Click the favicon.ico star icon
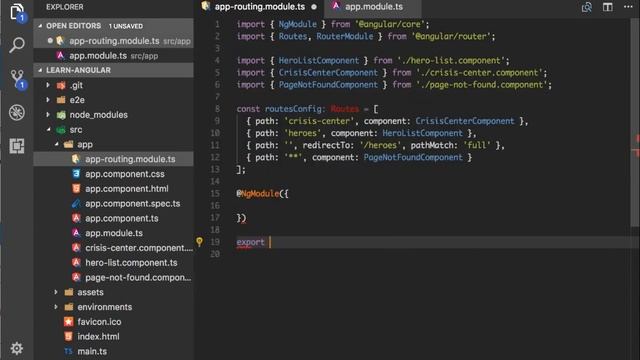Screen dimensions: 640x360 click(x=68, y=322)
